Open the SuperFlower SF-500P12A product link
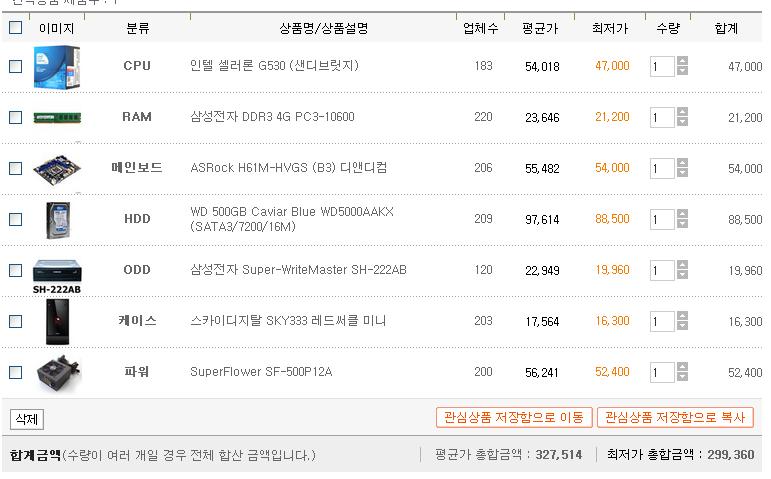Viewport: 771px width, 479px height. click(261, 372)
